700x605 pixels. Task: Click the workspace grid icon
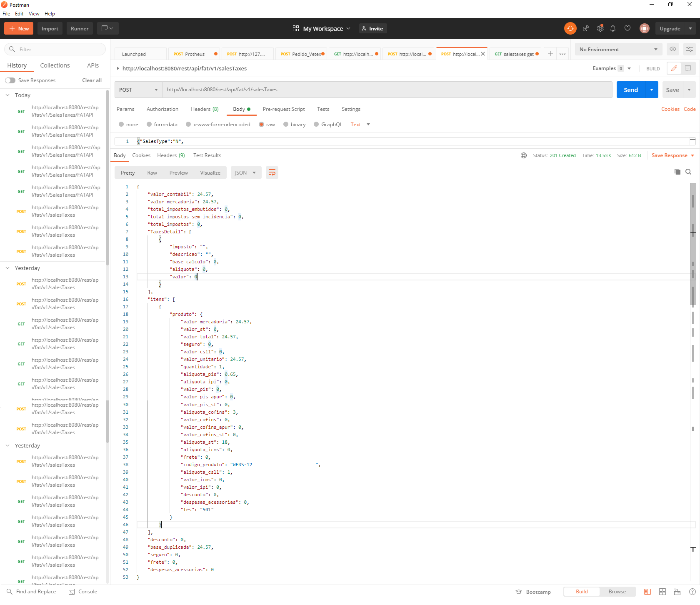click(x=296, y=28)
